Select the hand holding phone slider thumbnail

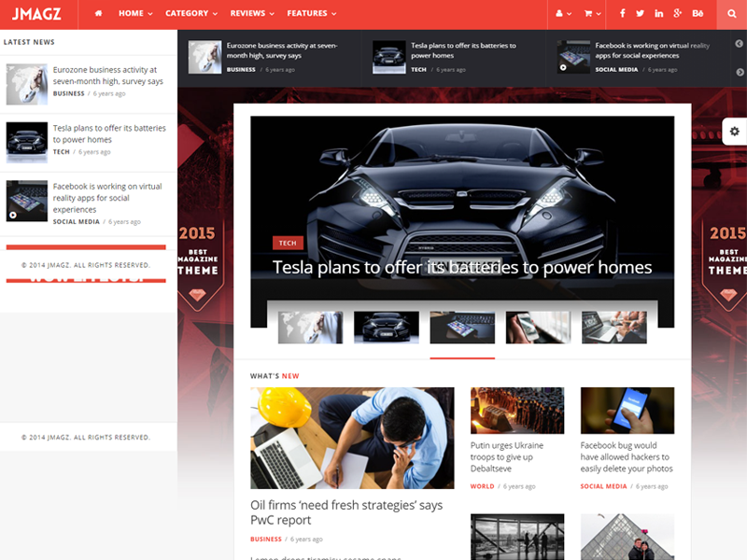coord(539,328)
